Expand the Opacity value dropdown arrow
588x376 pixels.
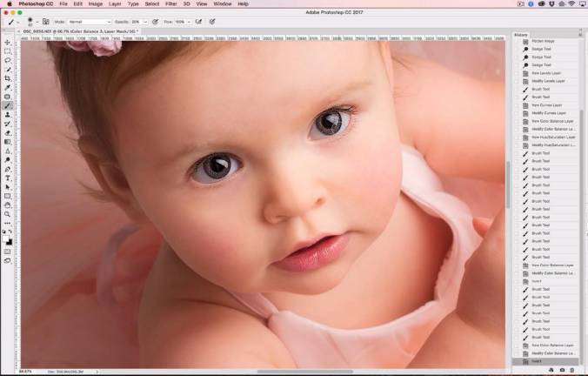[x=146, y=20]
